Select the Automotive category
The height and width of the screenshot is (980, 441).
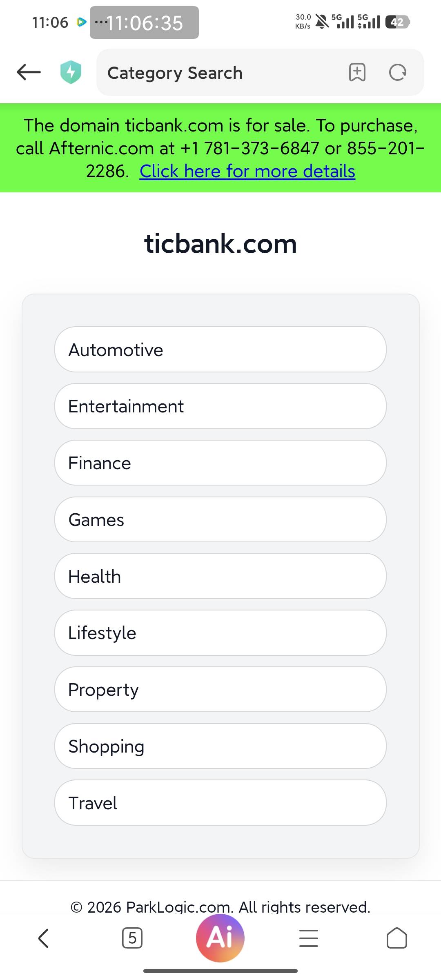click(220, 350)
